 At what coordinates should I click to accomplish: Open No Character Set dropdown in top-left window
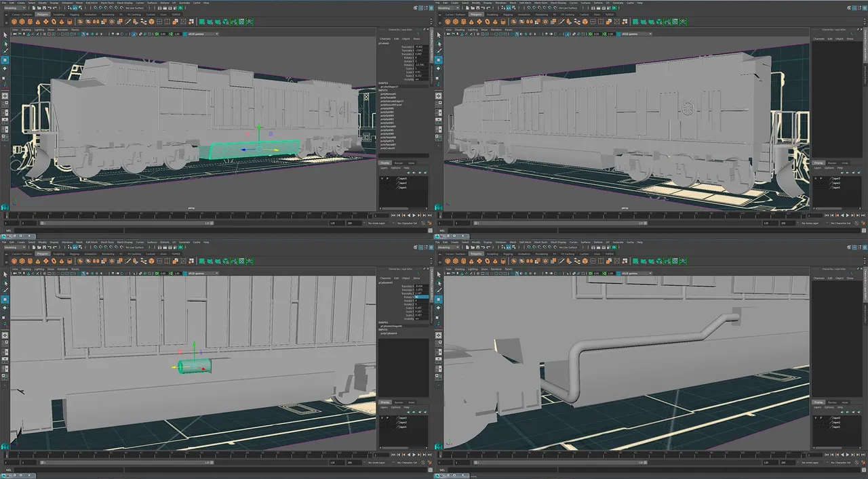pos(408,223)
